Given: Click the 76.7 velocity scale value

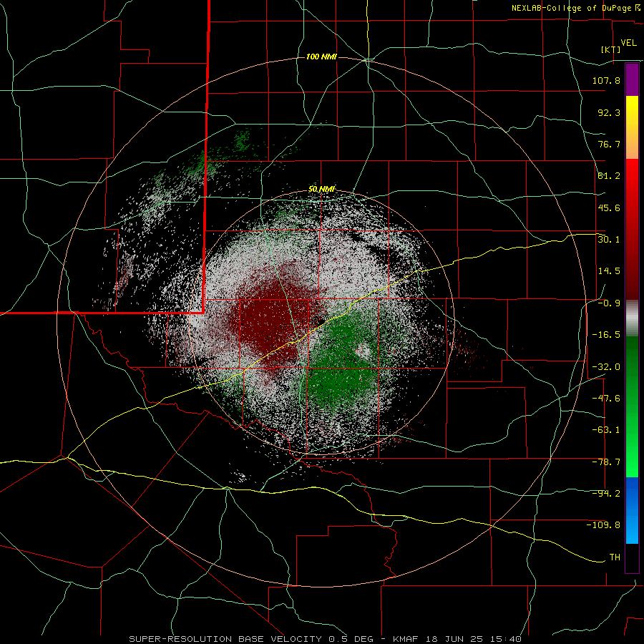Looking at the screenshot, I should [x=609, y=144].
